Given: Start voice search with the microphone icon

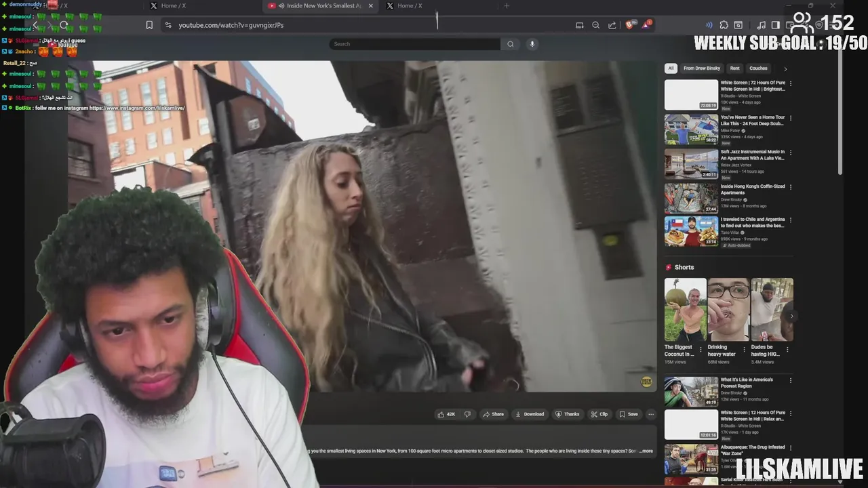Looking at the screenshot, I should pyautogui.click(x=532, y=44).
